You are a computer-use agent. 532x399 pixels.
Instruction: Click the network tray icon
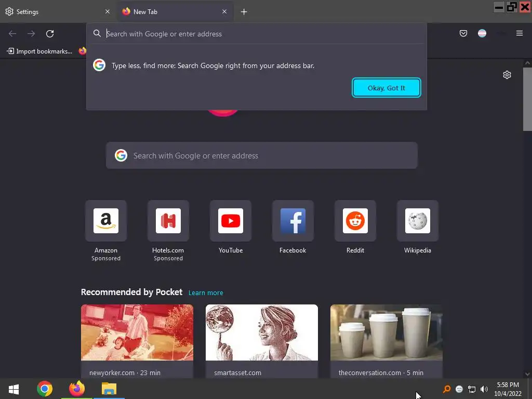472,389
